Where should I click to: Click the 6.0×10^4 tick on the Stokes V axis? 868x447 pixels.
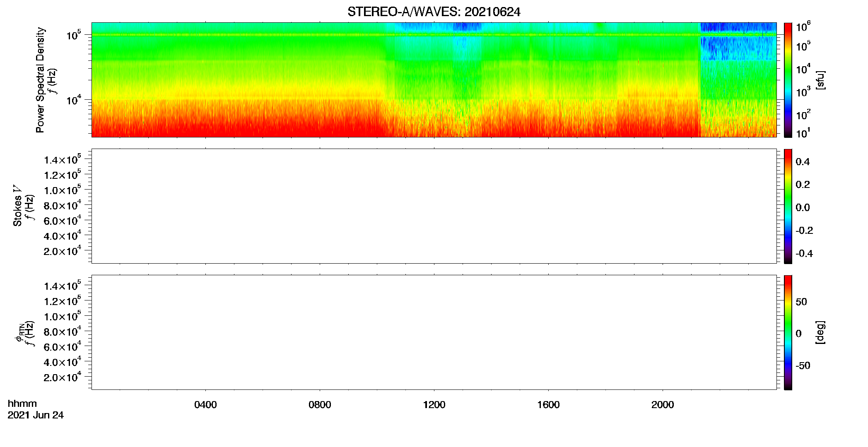[63, 221]
